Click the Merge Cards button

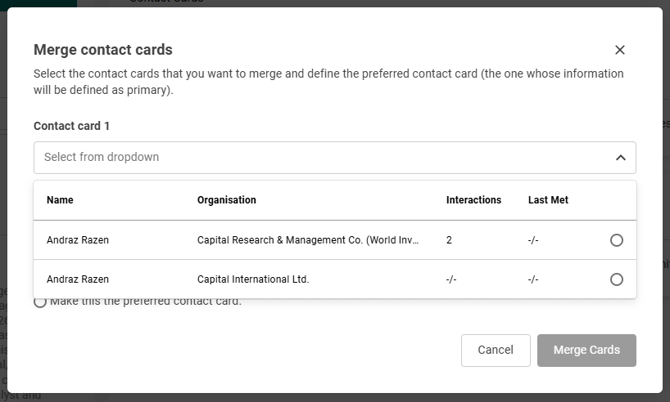pyautogui.click(x=586, y=350)
